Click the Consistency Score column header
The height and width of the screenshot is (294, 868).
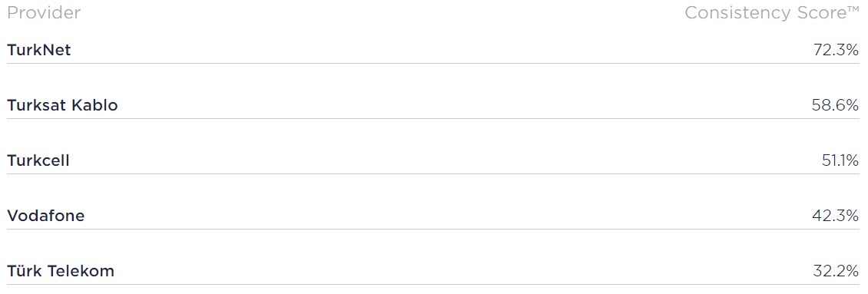click(x=772, y=13)
